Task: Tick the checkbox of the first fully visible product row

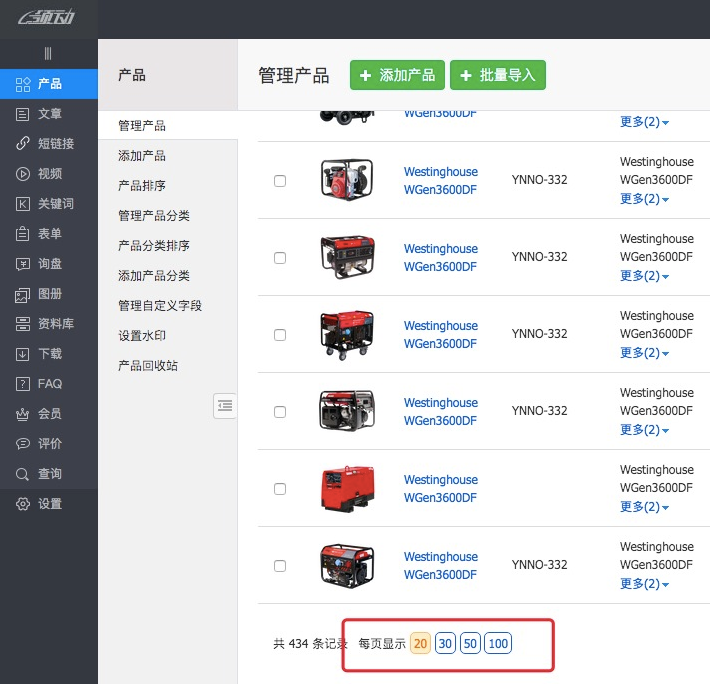Action: [280, 181]
